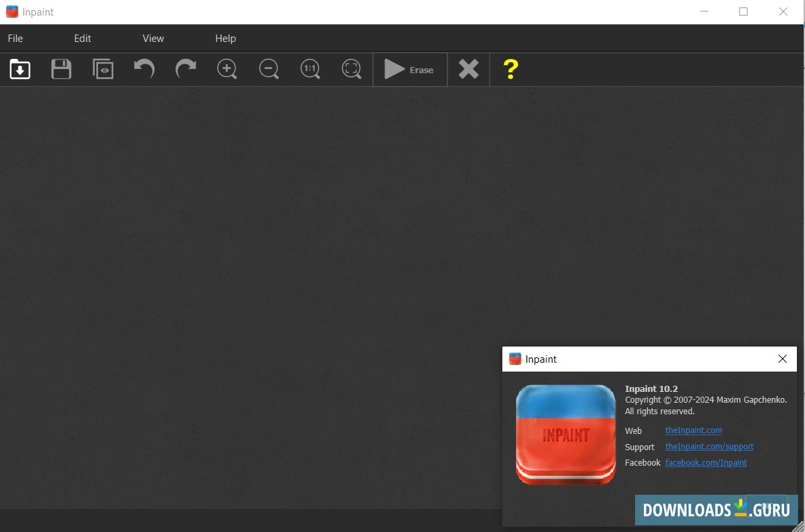The width and height of the screenshot is (805, 532).
Task: Show the before/after preview
Action: coord(103,69)
